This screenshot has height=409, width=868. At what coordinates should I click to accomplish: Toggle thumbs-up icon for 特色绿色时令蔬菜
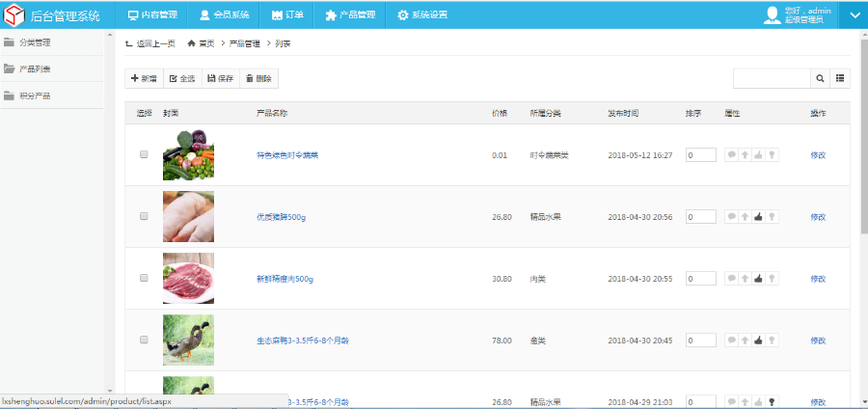pyautogui.click(x=758, y=155)
